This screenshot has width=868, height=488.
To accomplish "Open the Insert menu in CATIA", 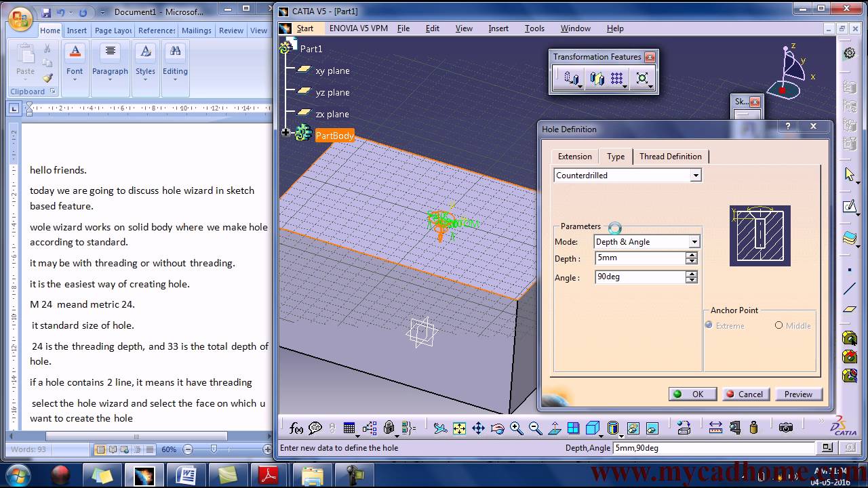I will point(498,28).
